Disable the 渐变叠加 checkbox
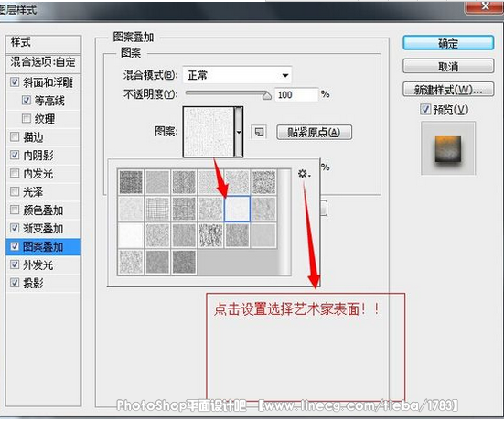 point(15,228)
